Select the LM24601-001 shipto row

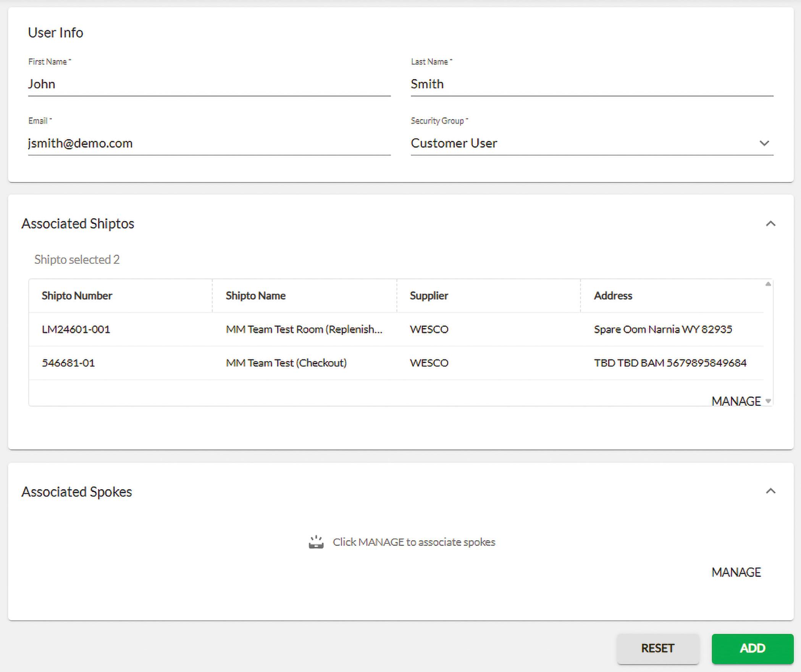coord(76,329)
